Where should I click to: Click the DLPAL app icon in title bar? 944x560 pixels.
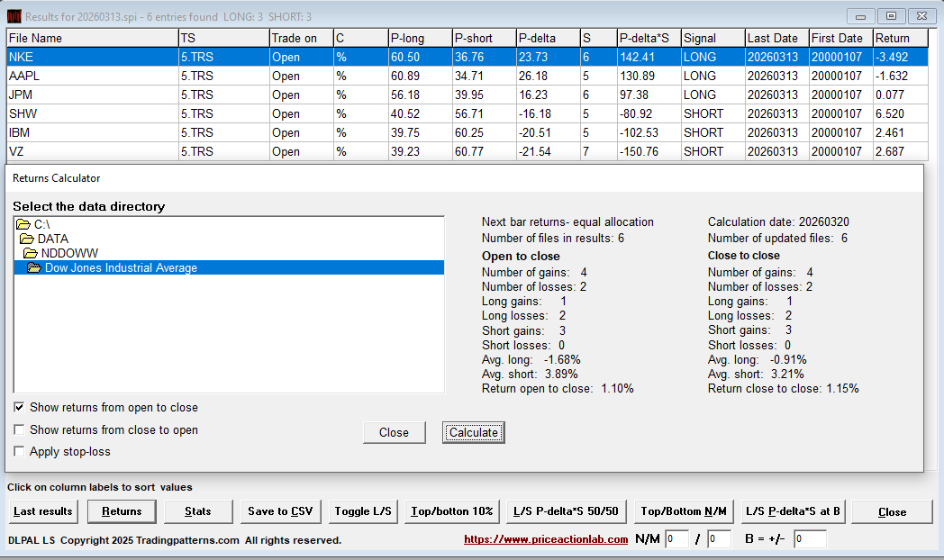click(x=14, y=16)
